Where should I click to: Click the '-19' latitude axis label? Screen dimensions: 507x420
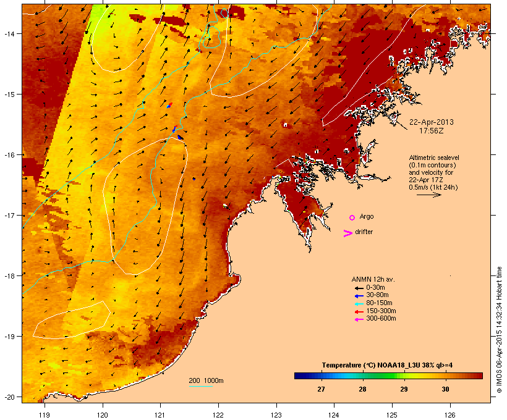point(9,337)
